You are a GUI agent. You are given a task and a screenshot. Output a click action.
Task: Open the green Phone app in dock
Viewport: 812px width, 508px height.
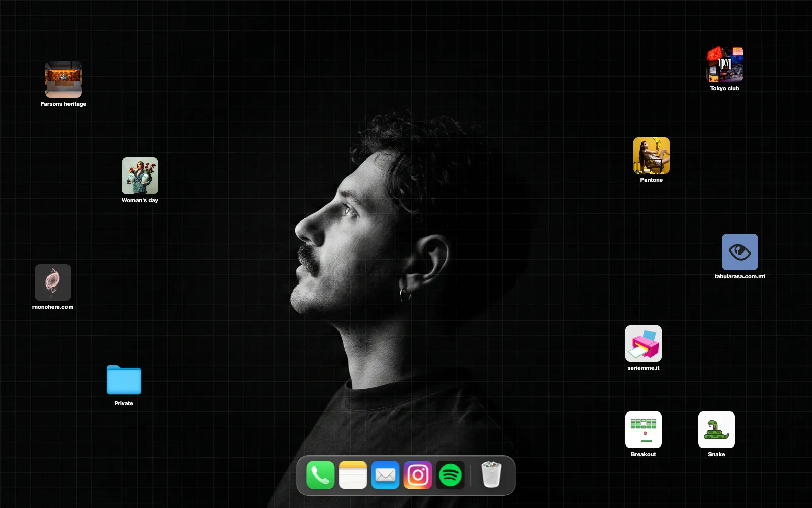[x=320, y=475]
